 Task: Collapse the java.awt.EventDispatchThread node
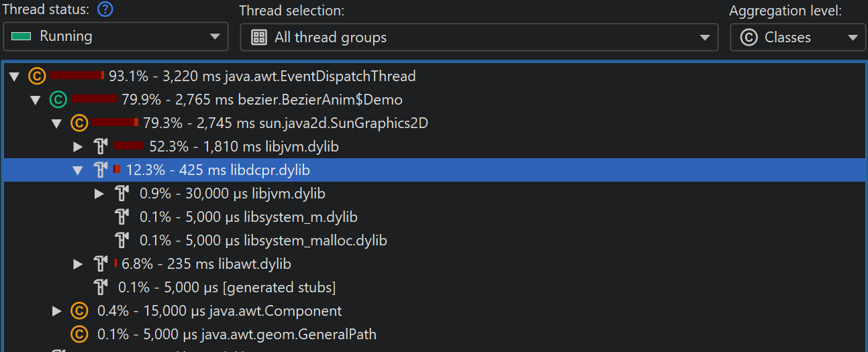[x=15, y=76]
